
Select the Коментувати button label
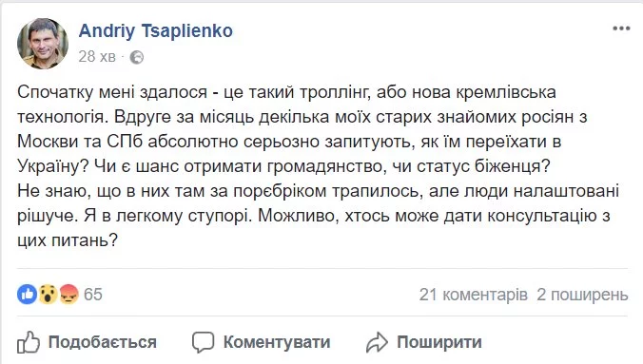[277, 342]
